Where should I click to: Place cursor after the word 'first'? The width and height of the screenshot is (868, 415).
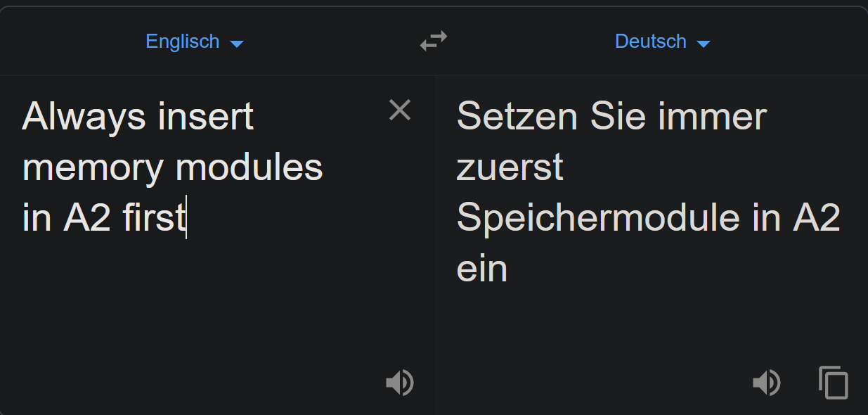coord(185,218)
